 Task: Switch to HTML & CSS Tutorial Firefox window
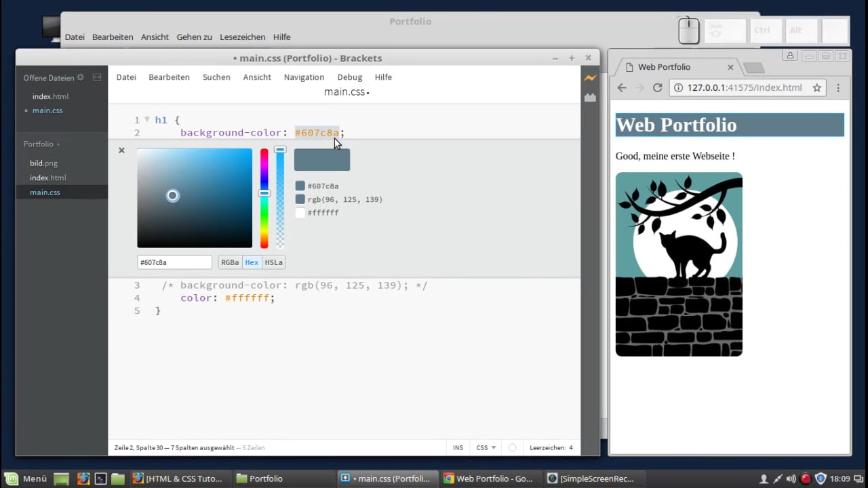[x=178, y=479]
